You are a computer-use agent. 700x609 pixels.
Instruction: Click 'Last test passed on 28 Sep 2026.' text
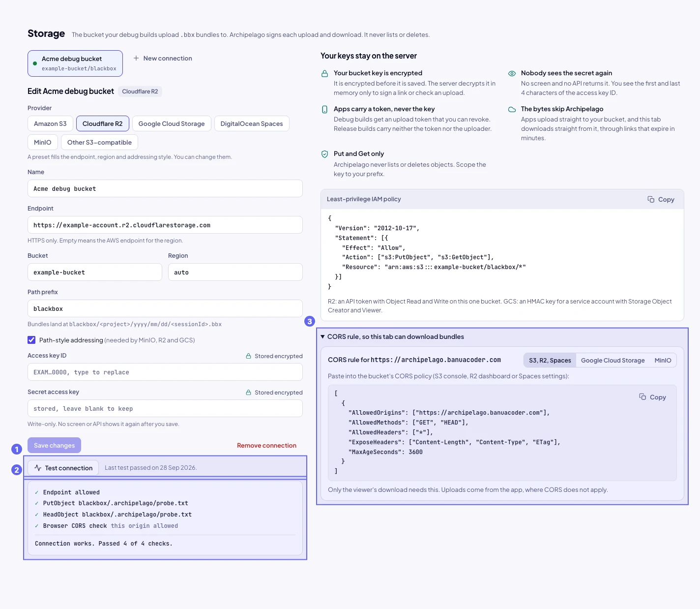coord(151,468)
